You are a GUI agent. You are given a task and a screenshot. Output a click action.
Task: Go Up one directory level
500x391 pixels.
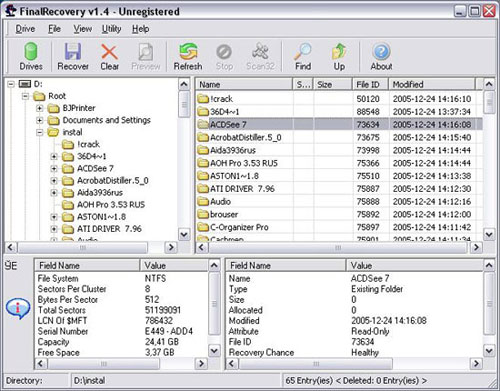(x=339, y=56)
